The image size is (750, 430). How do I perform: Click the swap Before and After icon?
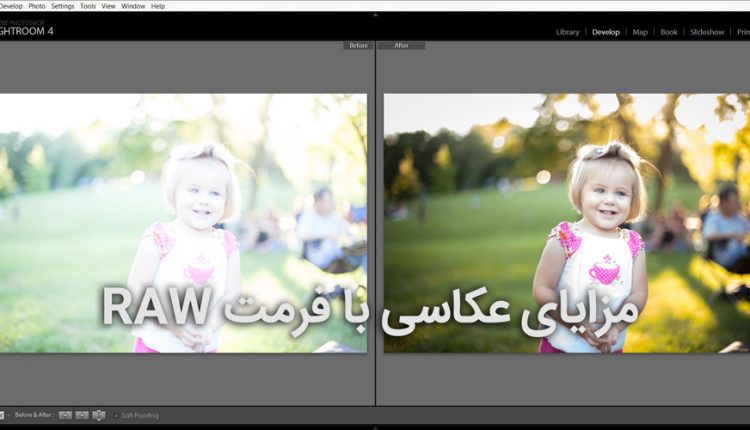(x=99, y=415)
